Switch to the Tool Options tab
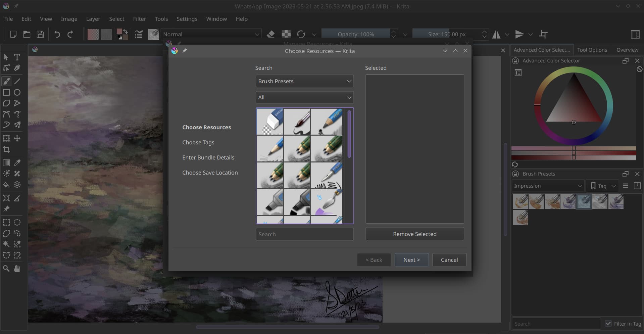The width and height of the screenshot is (644, 334). (592, 50)
